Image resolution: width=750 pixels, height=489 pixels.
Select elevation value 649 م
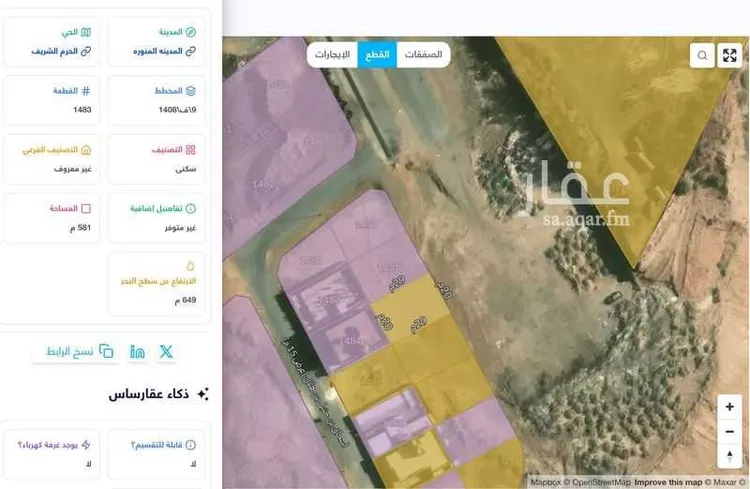coord(185,300)
